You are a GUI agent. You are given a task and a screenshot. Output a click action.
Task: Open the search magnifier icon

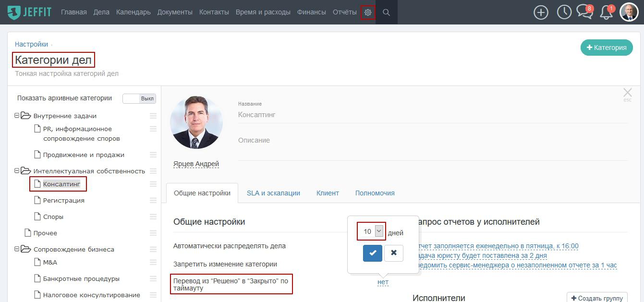(x=386, y=12)
